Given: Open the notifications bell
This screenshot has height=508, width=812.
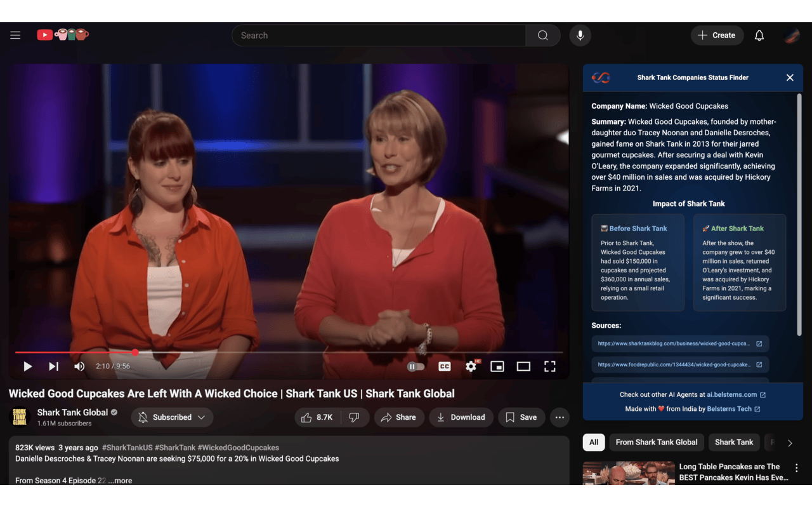Looking at the screenshot, I should 759,36.
